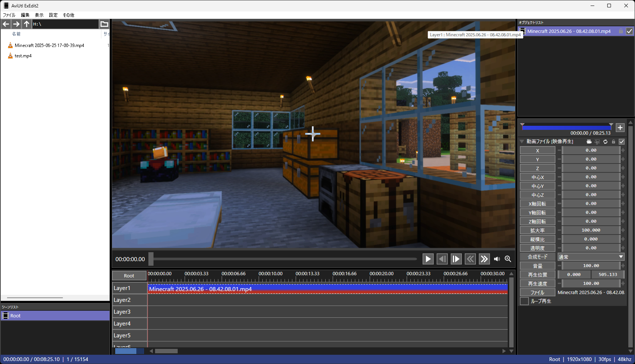635x364 pixels.
Task: Open the 編集 menu
Action: pos(25,15)
